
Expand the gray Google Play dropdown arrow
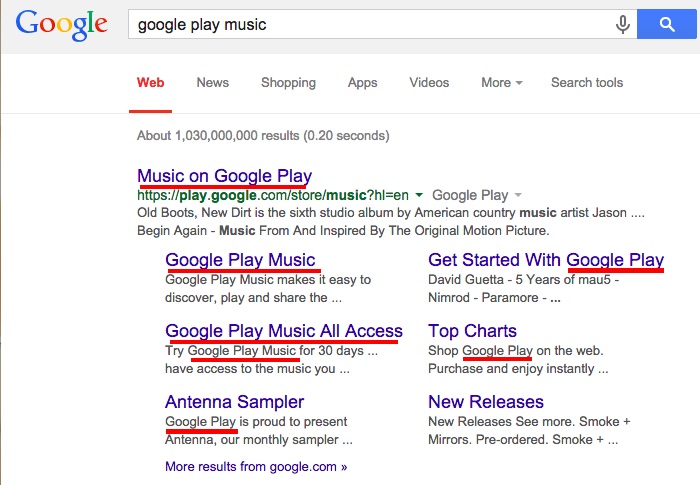click(x=518, y=195)
